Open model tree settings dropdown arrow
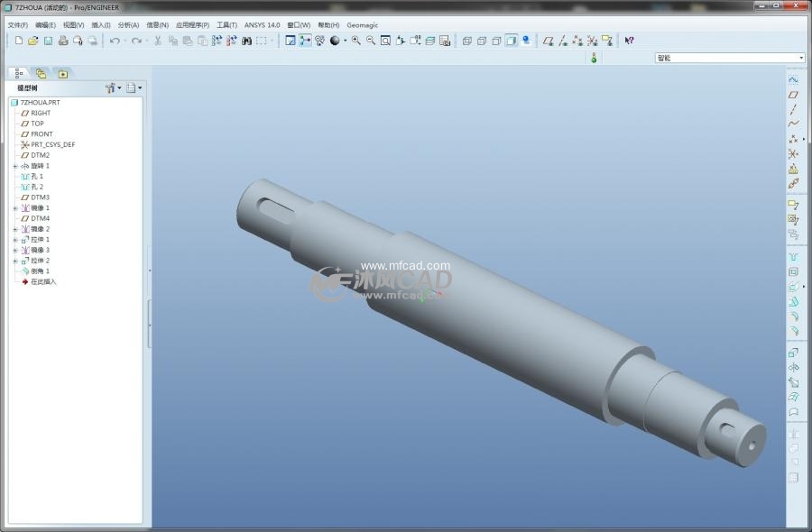The width and height of the screenshot is (812, 532). coord(120,88)
